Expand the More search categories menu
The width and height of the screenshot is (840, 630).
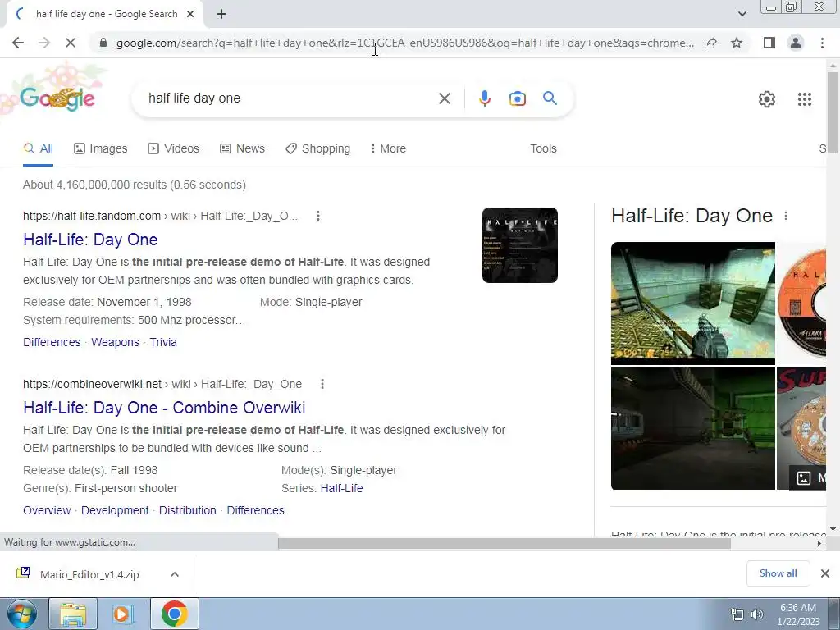[x=388, y=149]
